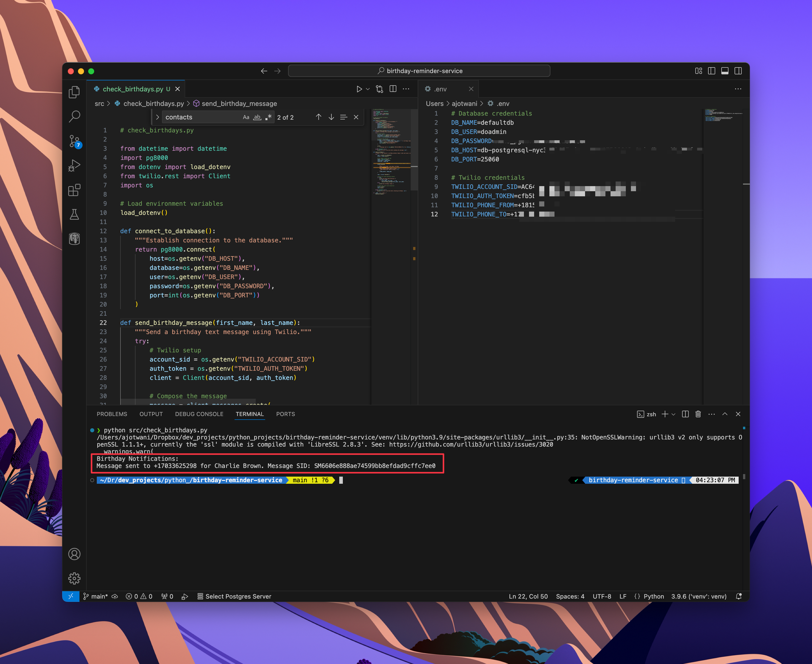Toggle Use Regular Expression in find widget
Image resolution: width=812 pixels, height=664 pixels.
[x=268, y=117]
